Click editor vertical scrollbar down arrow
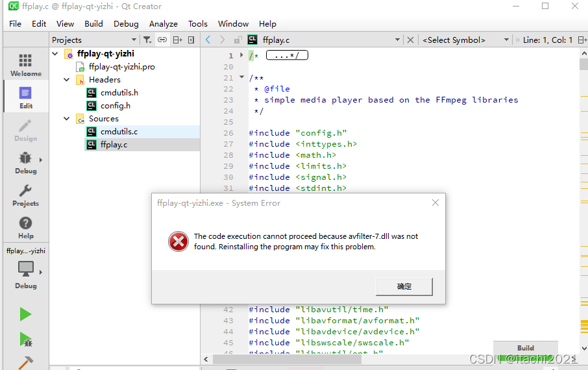The image size is (588, 370). pyautogui.click(x=584, y=349)
